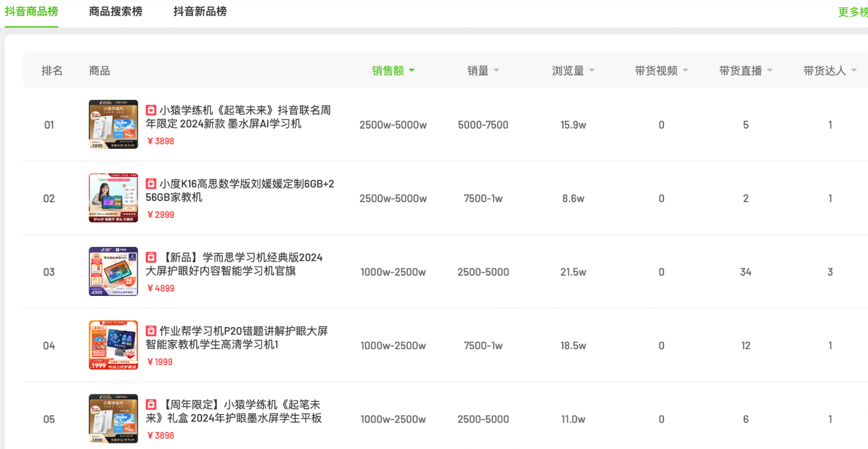Open the 商品搜索榜 tab
Viewport: 868px width, 449px height.
point(116,12)
